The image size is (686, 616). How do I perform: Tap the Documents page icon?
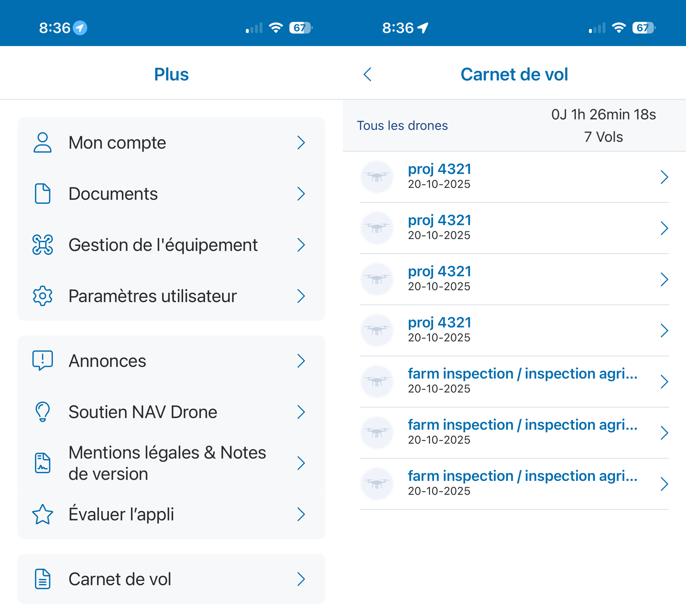[42, 194]
